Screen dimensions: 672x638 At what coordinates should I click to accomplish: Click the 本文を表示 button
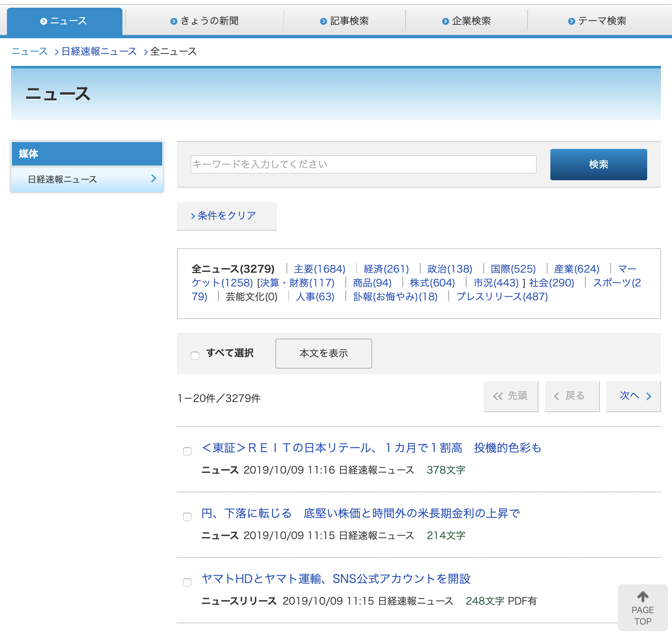[x=323, y=354]
